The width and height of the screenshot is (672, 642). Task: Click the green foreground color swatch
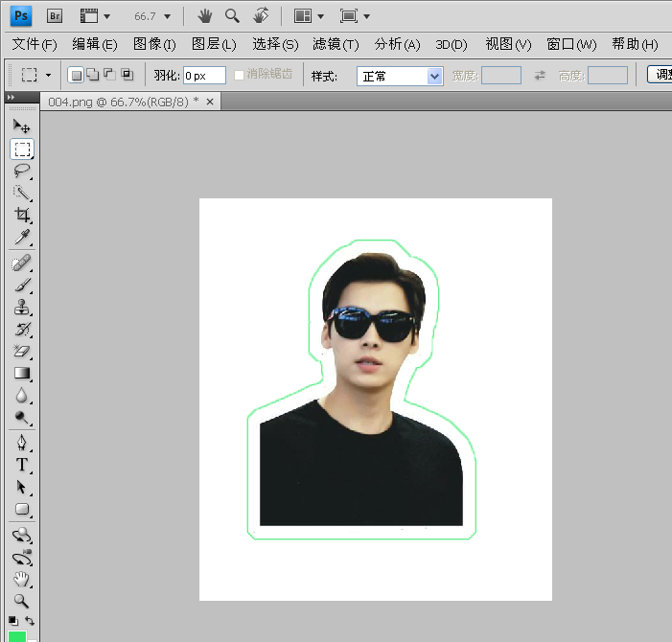[x=16, y=636]
